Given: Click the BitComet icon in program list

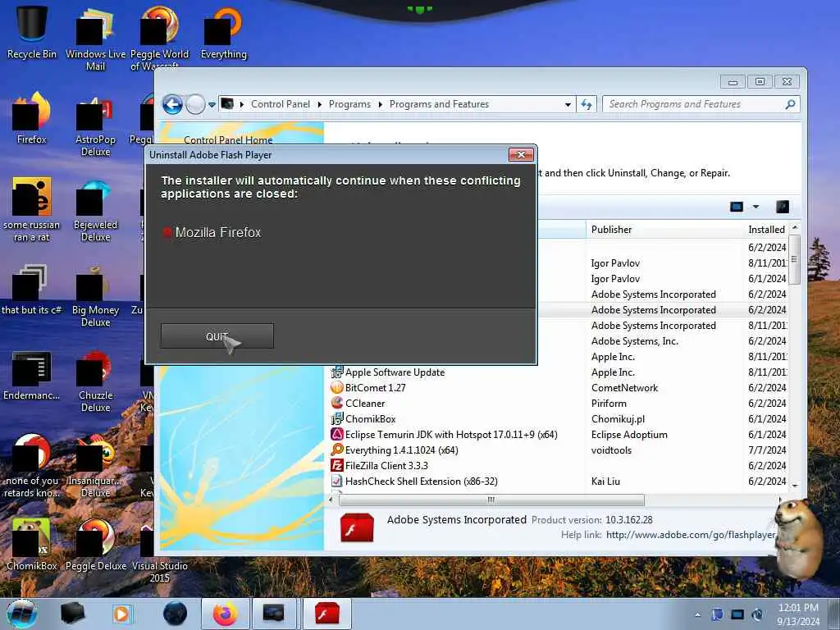Looking at the screenshot, I should coord(337,387).
